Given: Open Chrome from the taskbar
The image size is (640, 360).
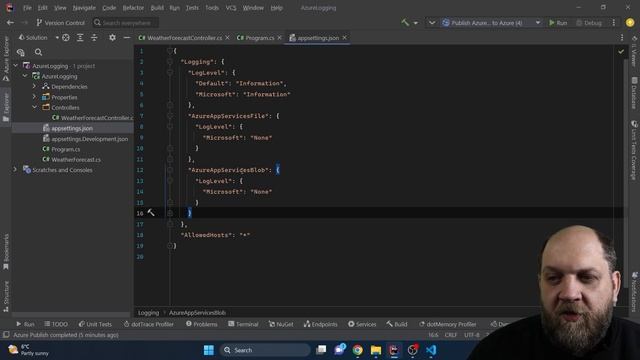Looking at the screenshot, I should [x=358, y=350].
